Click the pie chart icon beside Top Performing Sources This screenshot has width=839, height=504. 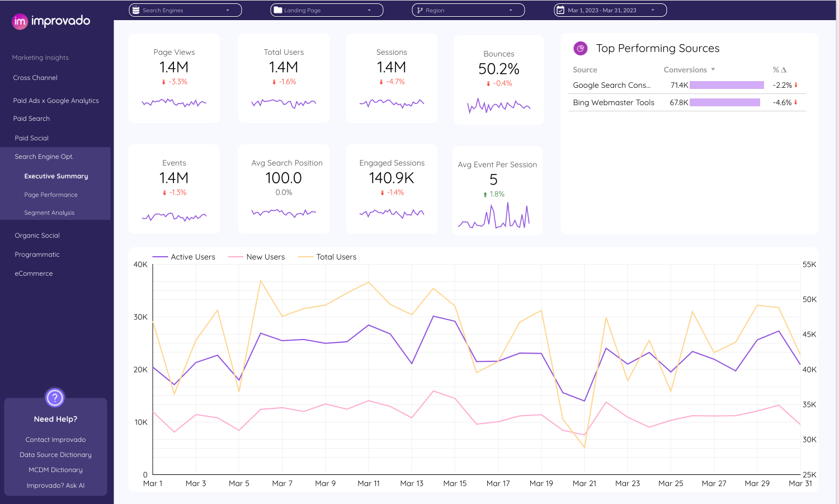581,49
